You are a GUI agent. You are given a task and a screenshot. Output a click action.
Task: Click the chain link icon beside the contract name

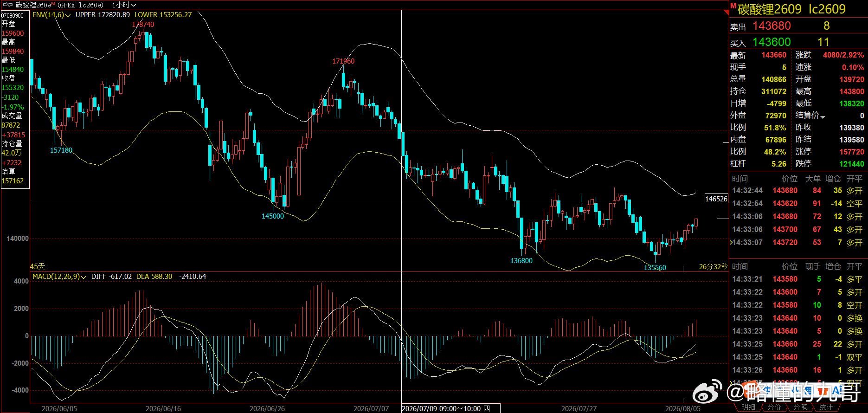(x=8, y=5)
